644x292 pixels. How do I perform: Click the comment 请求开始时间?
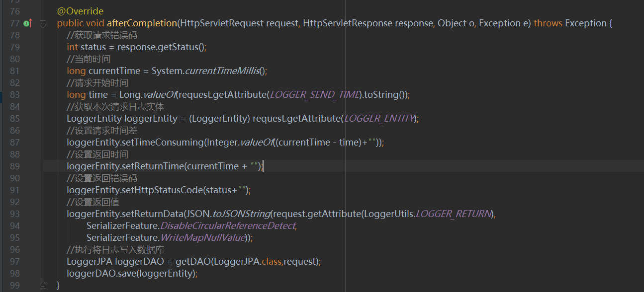[x=97, y=83]
